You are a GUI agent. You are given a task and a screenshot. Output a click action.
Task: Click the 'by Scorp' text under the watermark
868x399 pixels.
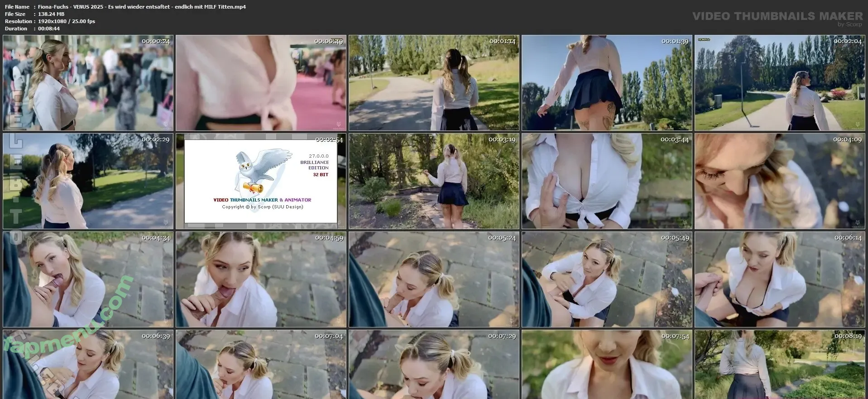coord(849,24)
